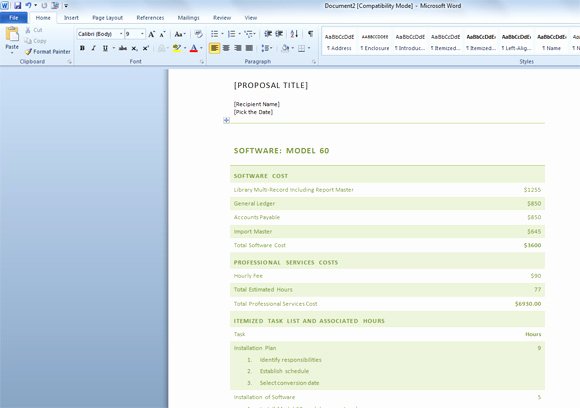The height and width of the screenshot is (408, 580).
Task: Open Clipboard pane launcher
Action: click(x=69, y=62)
